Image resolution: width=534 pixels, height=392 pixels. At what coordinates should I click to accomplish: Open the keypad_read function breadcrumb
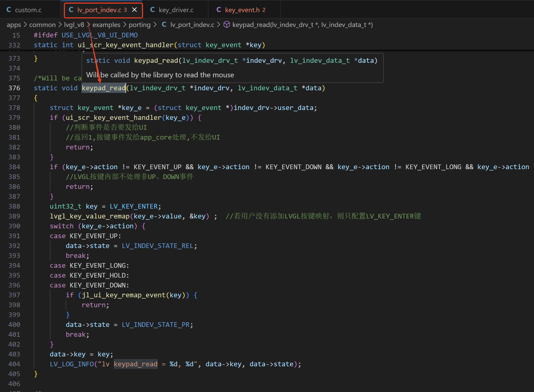302,25
